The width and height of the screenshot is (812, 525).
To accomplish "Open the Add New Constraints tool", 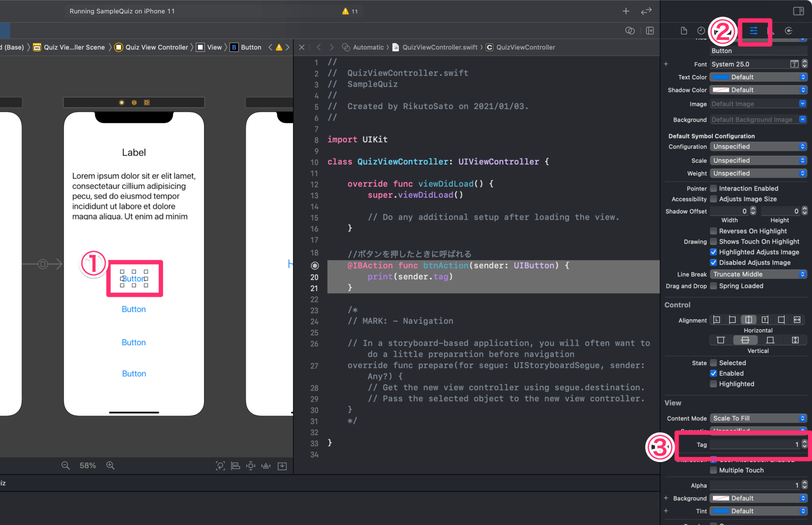I will click(x=251, y=466).
